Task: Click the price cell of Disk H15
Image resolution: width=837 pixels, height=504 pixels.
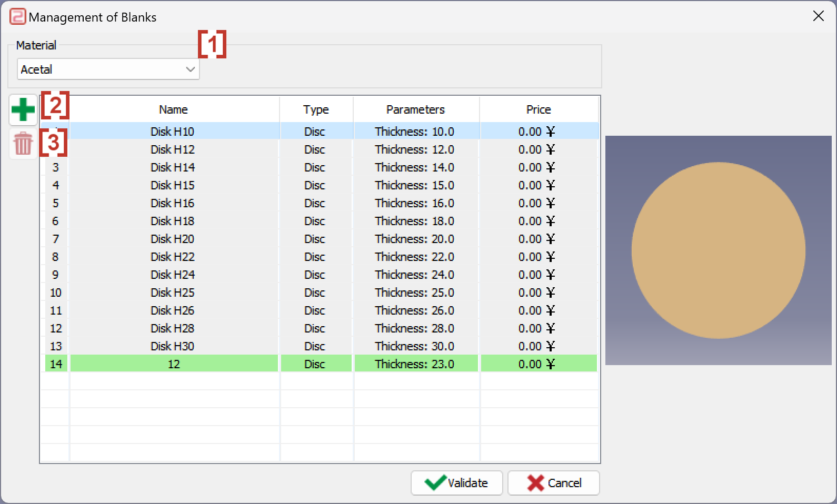Action: (x=539, y=185)
